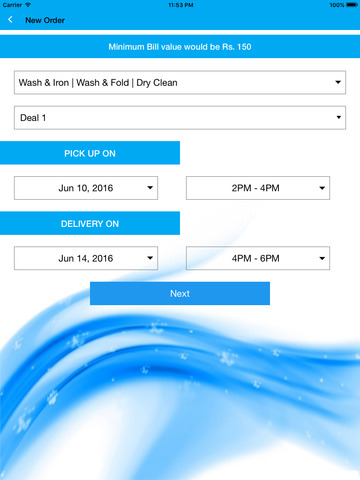Click the Wash & Iron service text
360x480 pixels.
(x=44, y=82)
